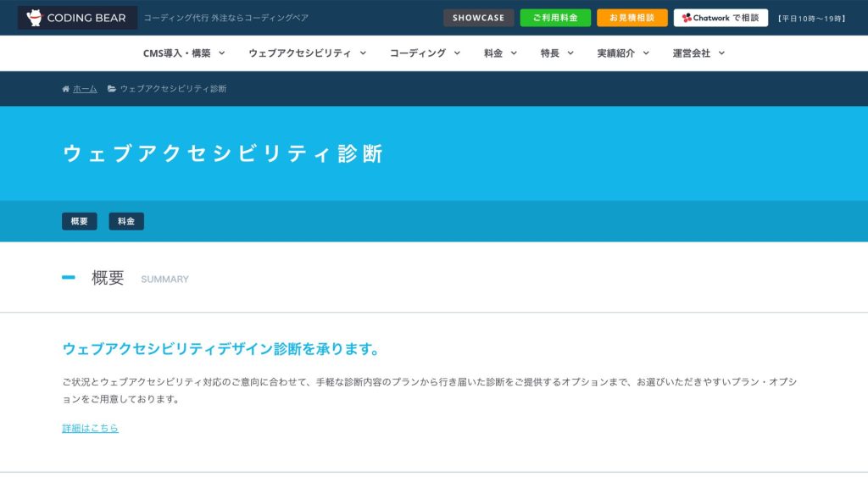Jump to the 概要 section tab

(80, 221)
